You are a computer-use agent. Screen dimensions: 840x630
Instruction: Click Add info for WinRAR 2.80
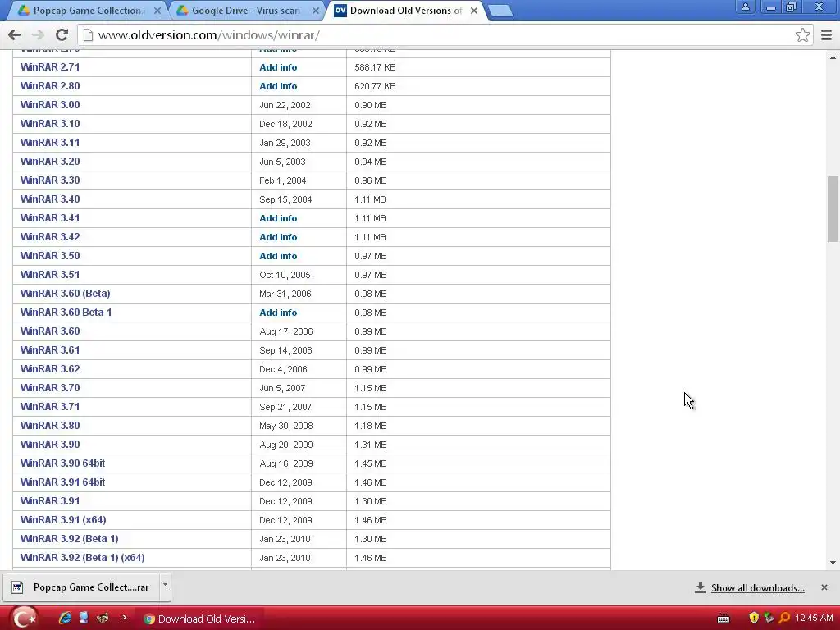pyautogui.click(x=278, y=86)
